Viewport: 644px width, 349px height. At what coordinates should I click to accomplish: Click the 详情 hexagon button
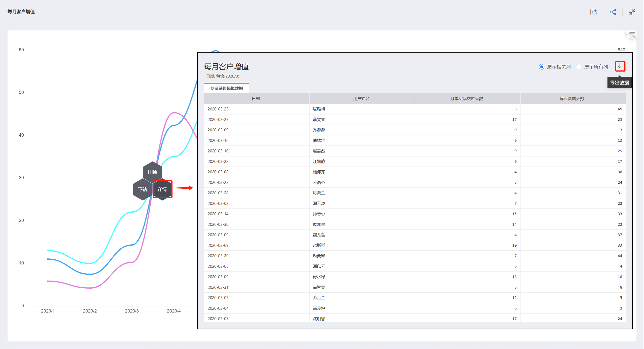pyautogui.click(x=162, y=189)
